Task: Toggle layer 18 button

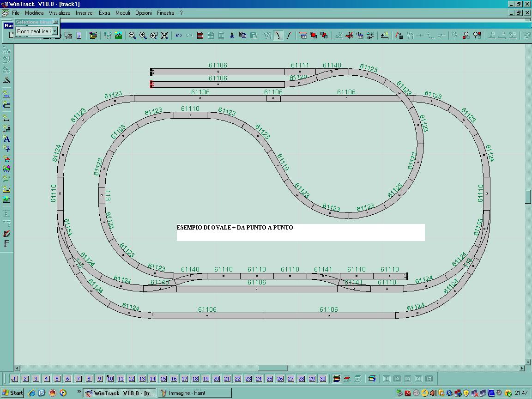Action: (x=195, y=379)
